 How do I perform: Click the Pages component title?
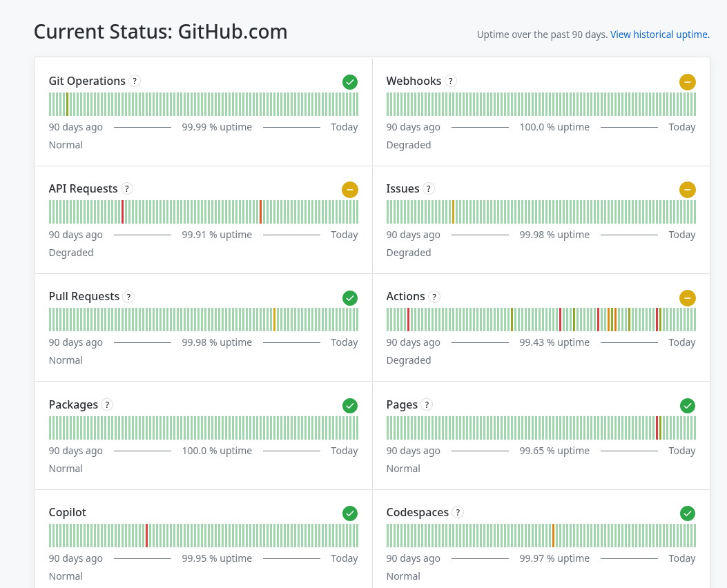(x=402, y=404)
